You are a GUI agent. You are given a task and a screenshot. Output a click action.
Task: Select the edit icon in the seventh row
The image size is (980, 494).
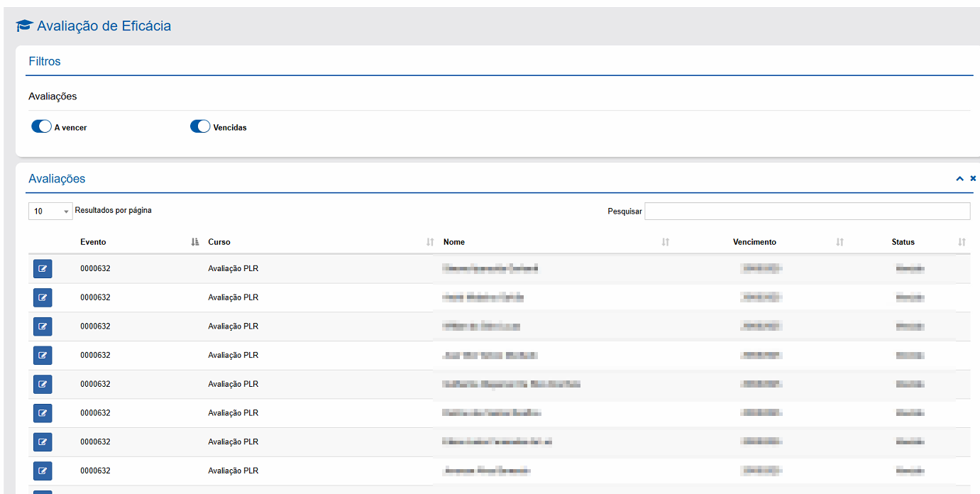click(x=43, y=442)
